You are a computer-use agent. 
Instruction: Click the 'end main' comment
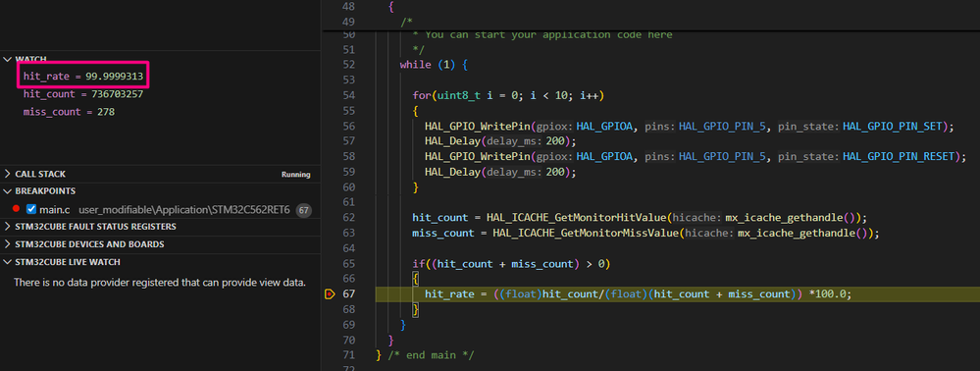(431, 355)
